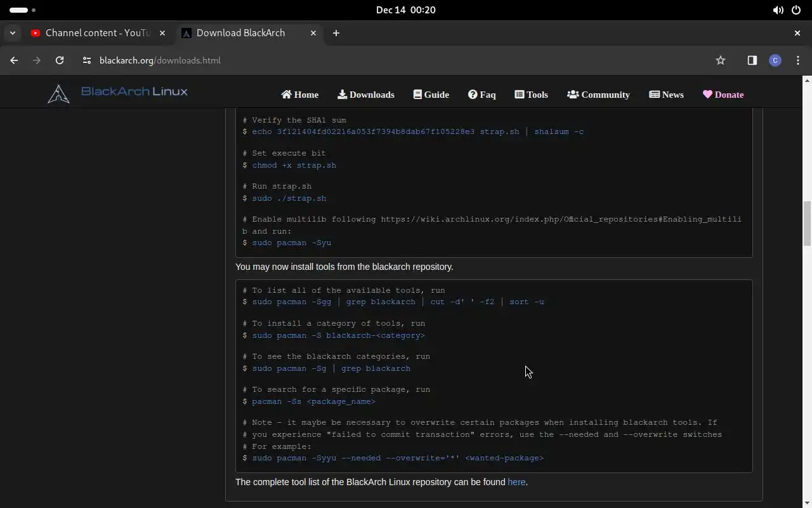Open the Community navigation link
This screenshot has width=812, height=508.
pyautogui.click(x=599, y=95)
